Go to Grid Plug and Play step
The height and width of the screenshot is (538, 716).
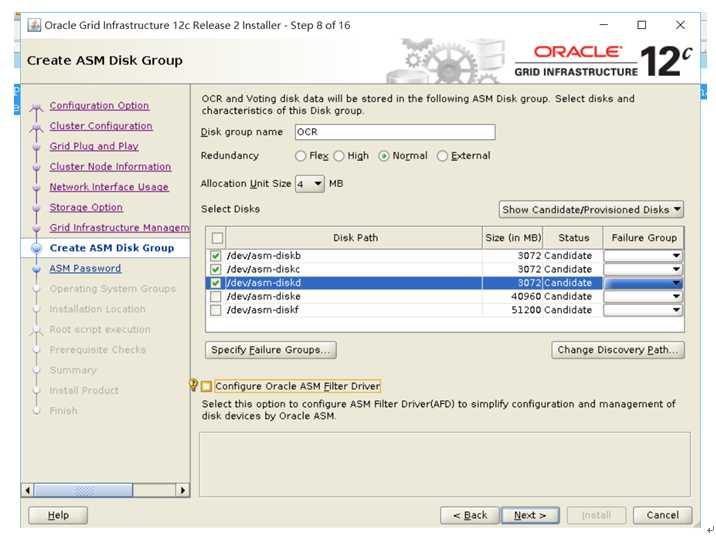tap(94, 146)
